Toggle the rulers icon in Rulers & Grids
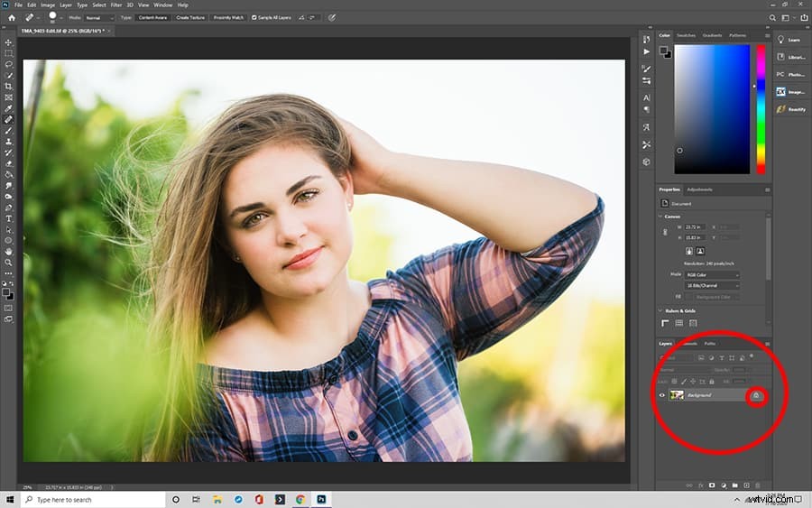Screen dimensions: 812x508 (x=666, y=323)
